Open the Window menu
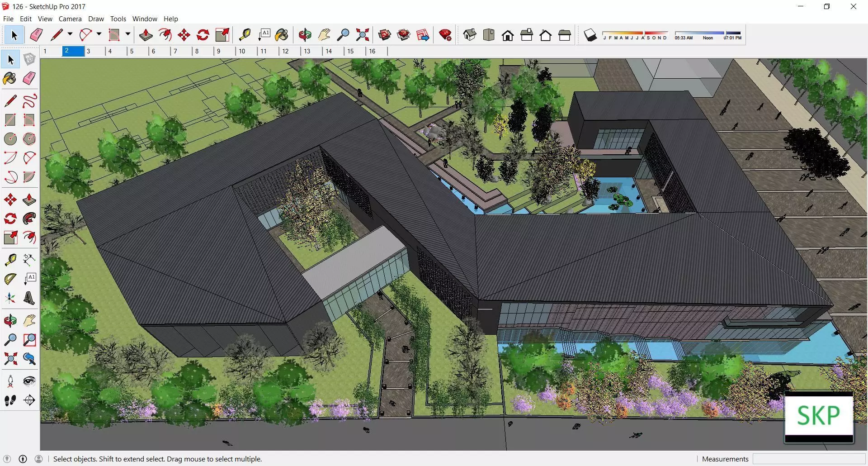 pos(145,19)
